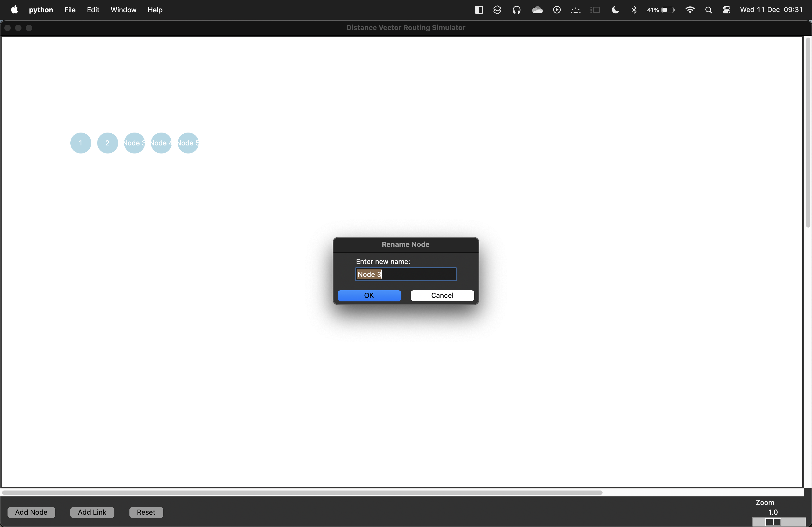Viewport: 812px width, 527px height.
Task: Click node circle labeled 1
Action: click(x=81, y=143)
